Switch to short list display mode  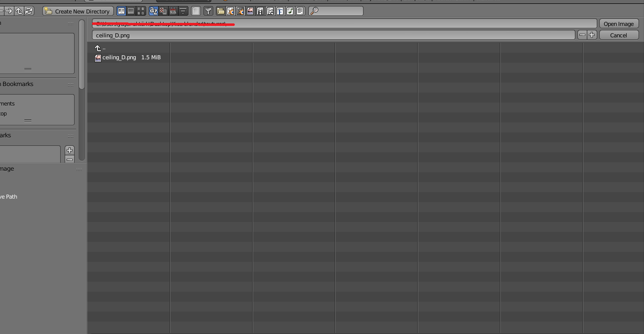click(x=121, y=11)
